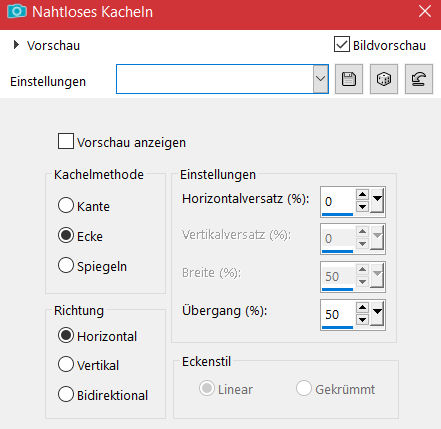The image size is (441, 429).
Task: Open Horizontalversatz slider popup arrow
Action: pyautogui.click(x=377, y=200)
